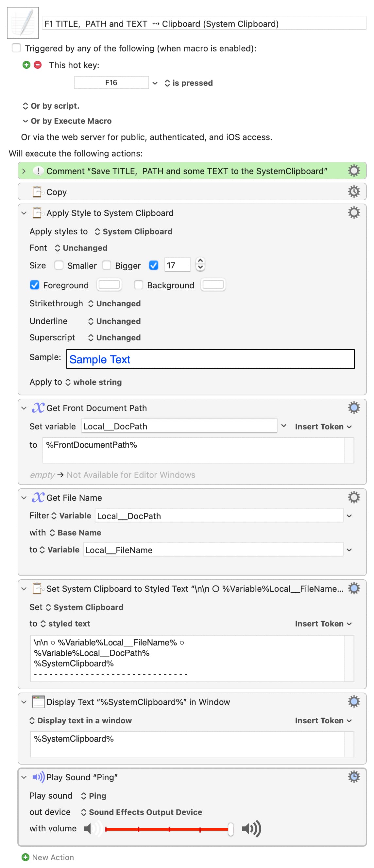374x868 pixels.
Task: Click the macro icon thumbnail at top
Action: (23, 23)
